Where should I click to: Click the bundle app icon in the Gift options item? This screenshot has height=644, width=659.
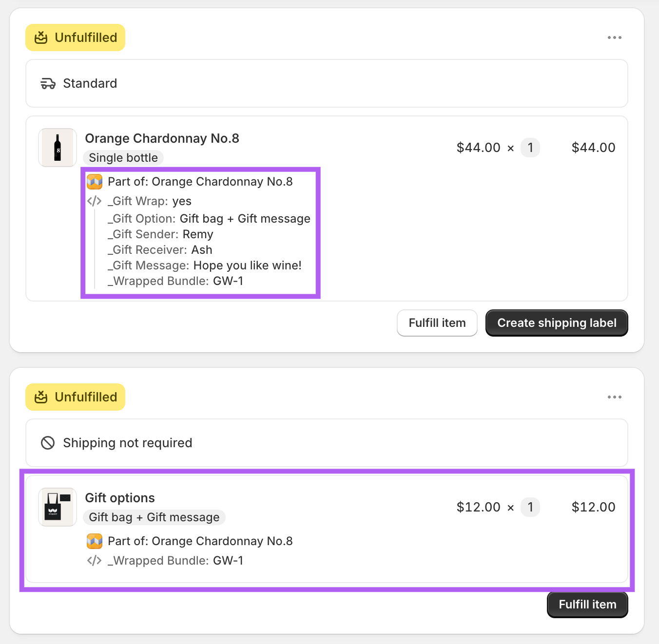click(x=95, y=541)
